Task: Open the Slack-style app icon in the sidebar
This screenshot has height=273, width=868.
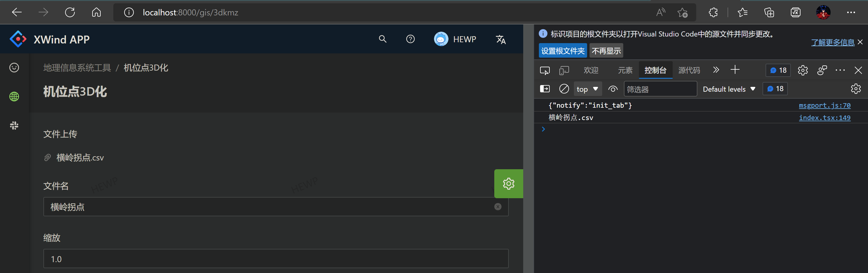Action: [x=14, y=125]
